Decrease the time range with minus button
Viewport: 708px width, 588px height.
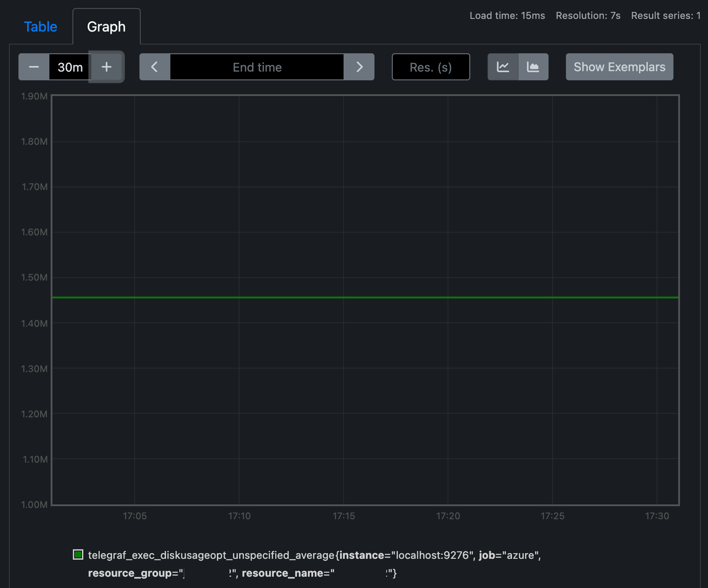[x=34, y=67]
